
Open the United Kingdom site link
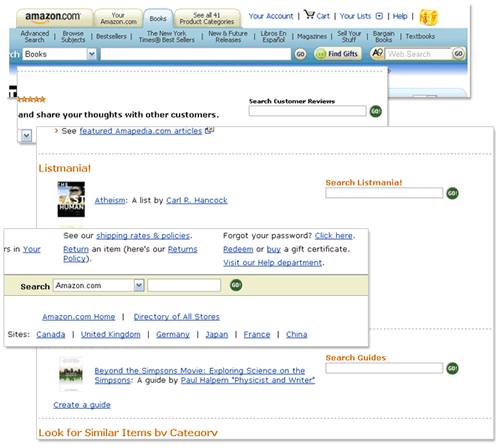111,334
